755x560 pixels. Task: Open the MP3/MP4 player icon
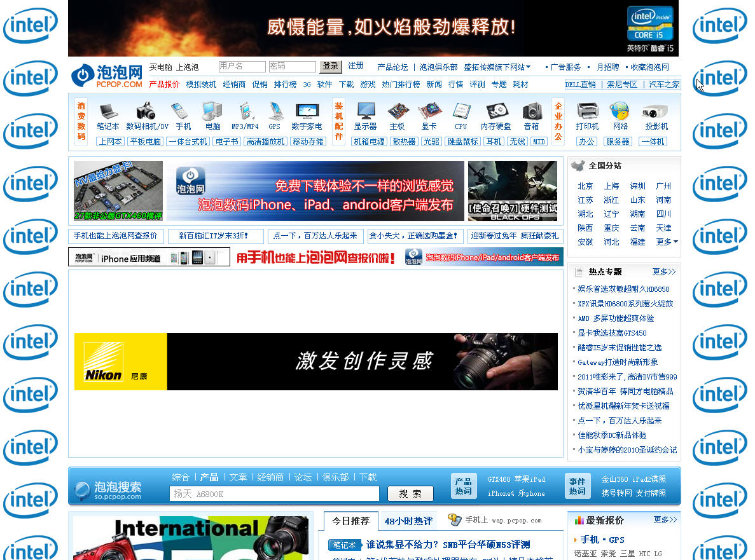click(x=246, y=111)
